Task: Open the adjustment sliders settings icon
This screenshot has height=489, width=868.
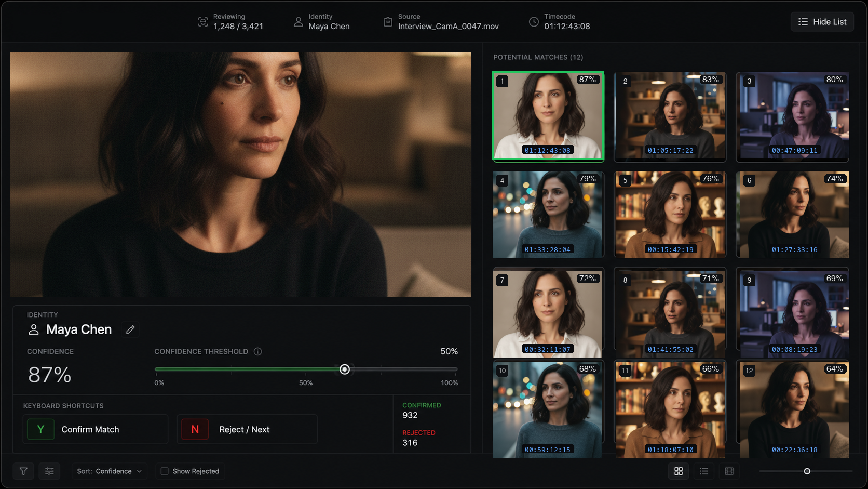Action: click(49, 471)
